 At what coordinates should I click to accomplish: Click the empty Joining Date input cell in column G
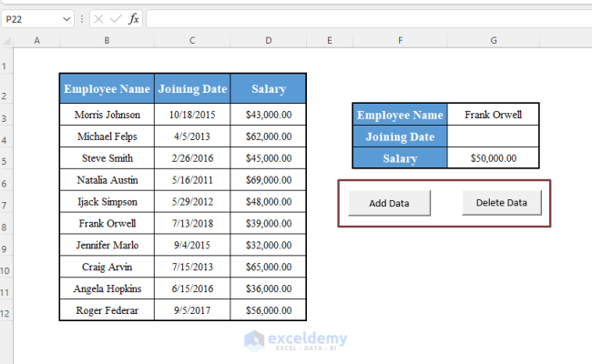point(493,136)
